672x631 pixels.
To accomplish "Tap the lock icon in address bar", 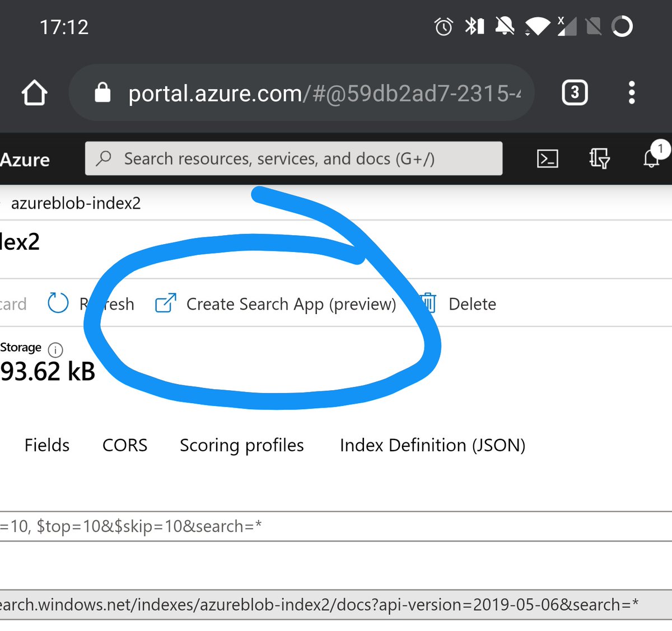I will pyautogui.click(x=102, y=92).
